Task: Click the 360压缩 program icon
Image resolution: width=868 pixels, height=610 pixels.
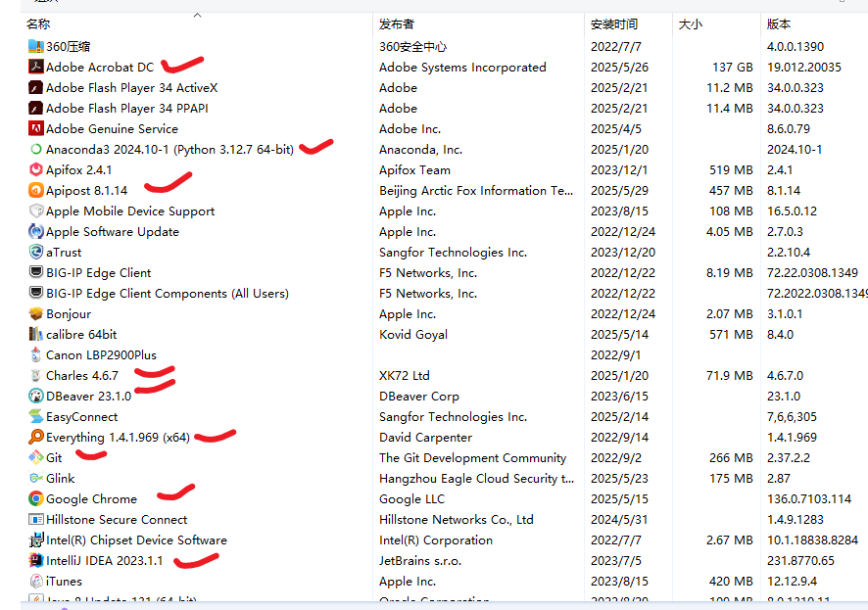Action: coord(36,46)
